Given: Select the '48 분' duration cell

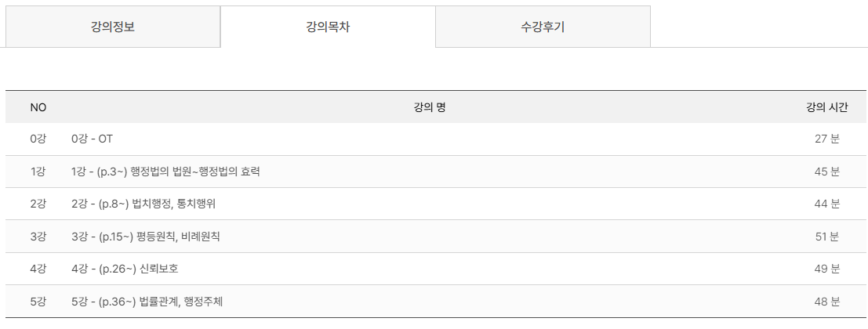Looking at the screenshot, I should 826,301.
